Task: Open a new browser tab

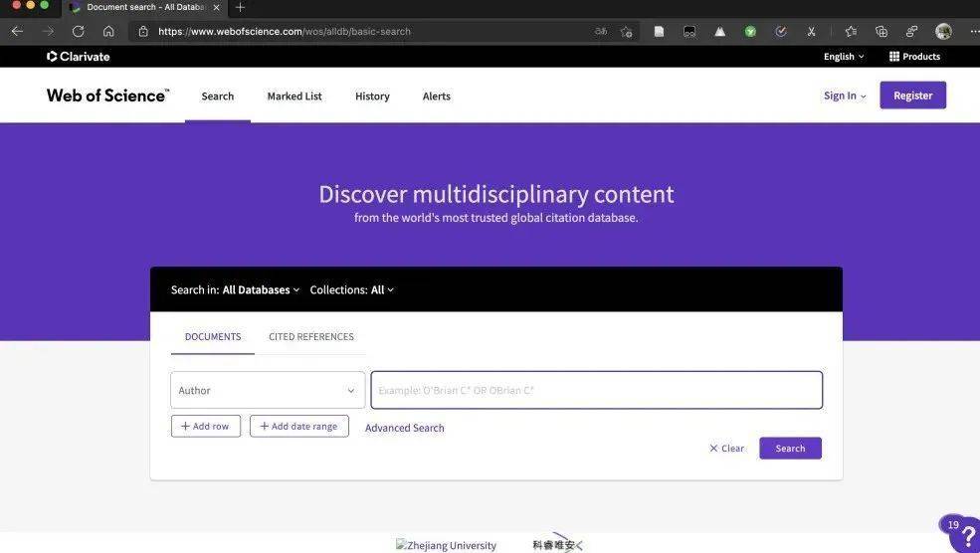Action: pos(240,7)
